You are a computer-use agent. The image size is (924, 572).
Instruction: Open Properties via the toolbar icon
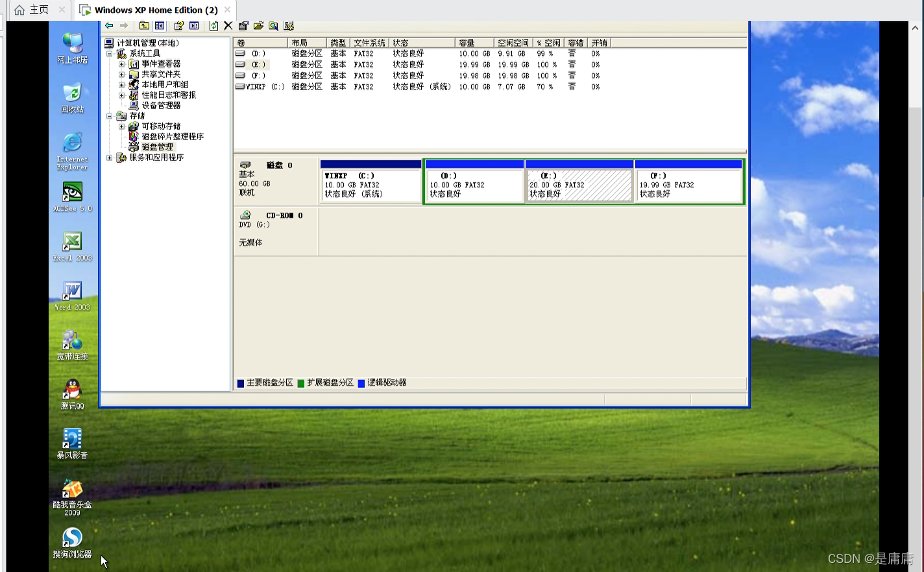click(243, 26)
